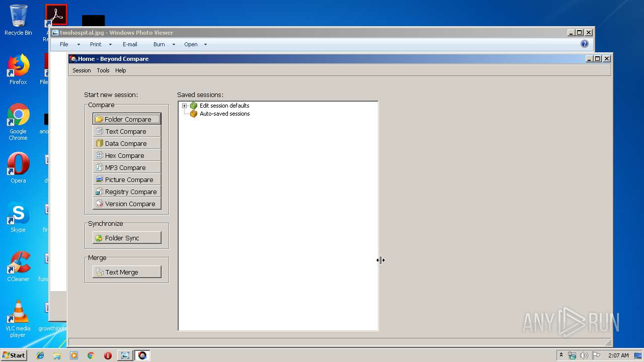Start a Folder Compare session
The width and height of the screenshot is (644, 362).
[127, 119]
